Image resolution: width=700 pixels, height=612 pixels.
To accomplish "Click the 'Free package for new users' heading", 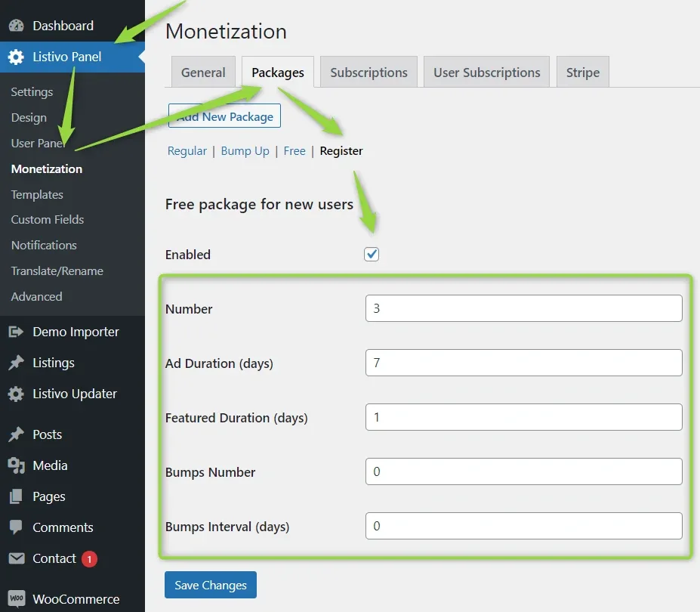I will coord(259,205).
